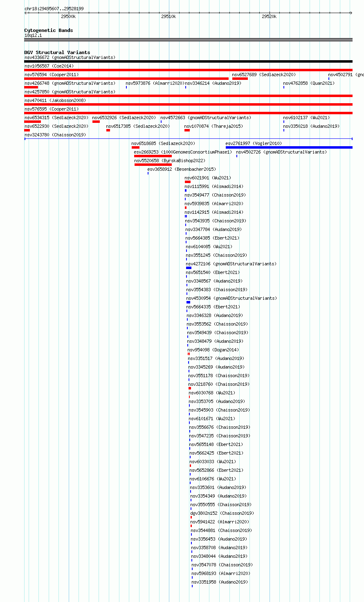The height and width of the screenshot is (602, 364).
Task: Open nsv3350218 (Audano2019) variant
Action: click(x=311, y=126)
